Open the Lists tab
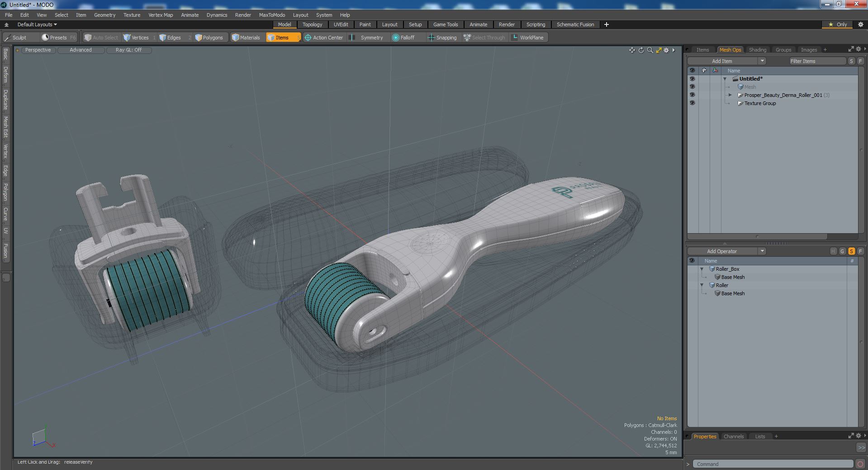The height and width of the screenshot is (470, 868). click(x=760, y=436)
